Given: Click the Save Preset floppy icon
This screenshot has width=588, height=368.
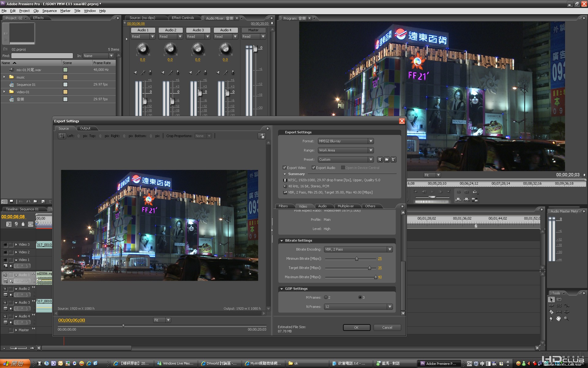Looking at the screenshot, I should click(x=380, y=159).
